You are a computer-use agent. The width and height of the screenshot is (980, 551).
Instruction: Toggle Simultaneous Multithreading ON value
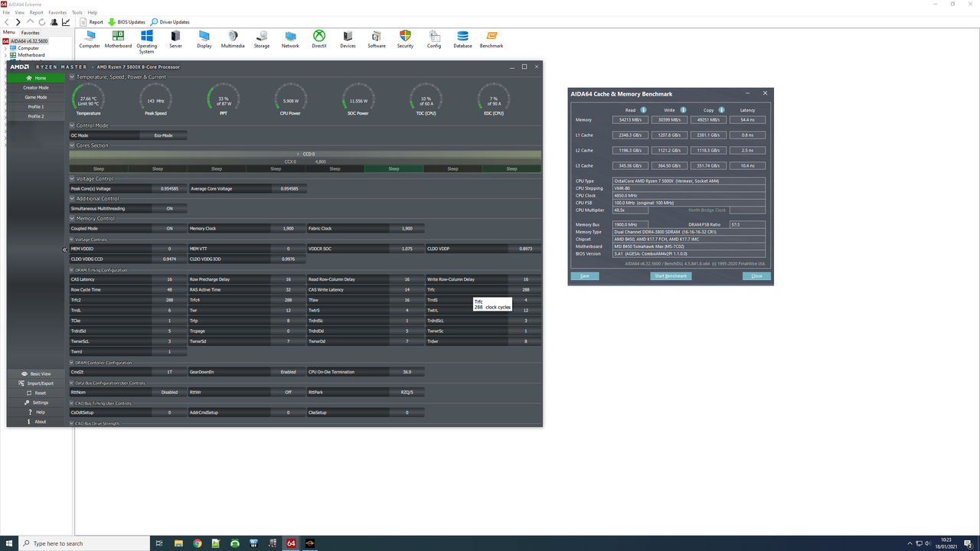(x=169, y=208)
